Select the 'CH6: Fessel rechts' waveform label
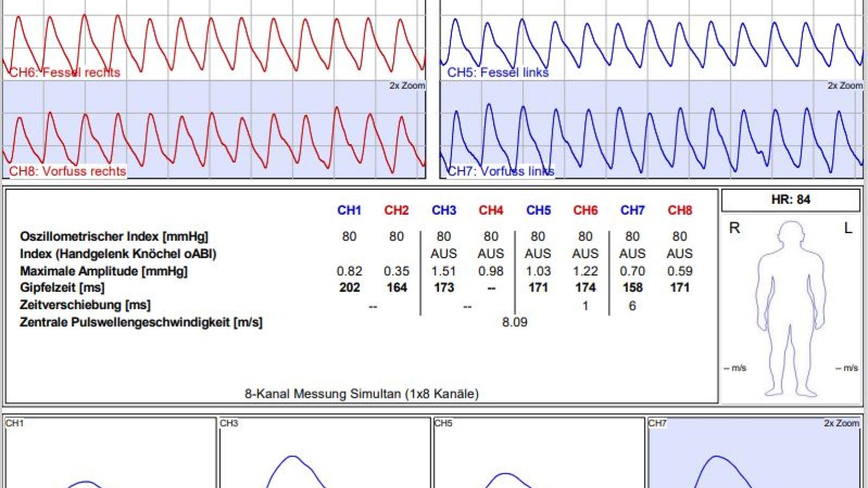The width and height of the screenshot is (868, 488). (x=65, y=72)
